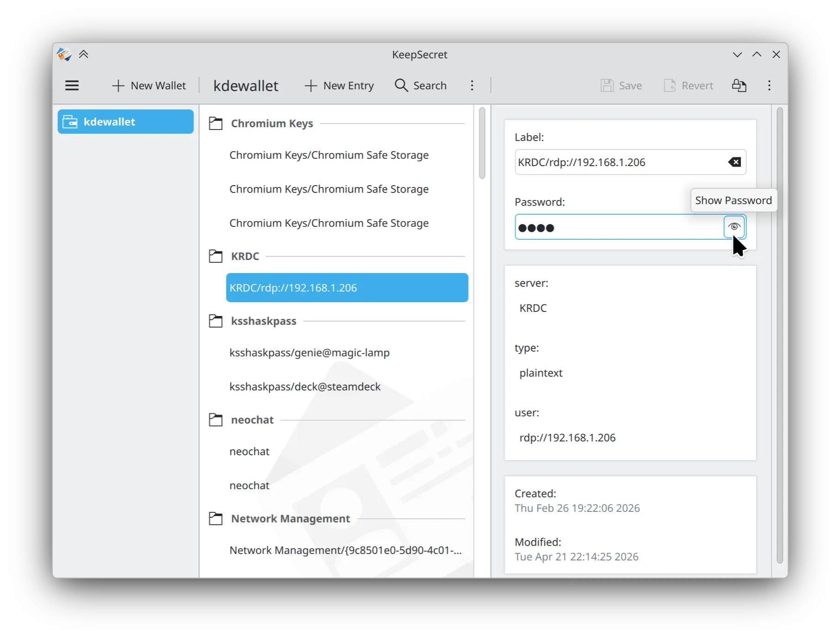
Task: Click the KeepSecret app icon in title bar
Action: (x=64, y=55)
